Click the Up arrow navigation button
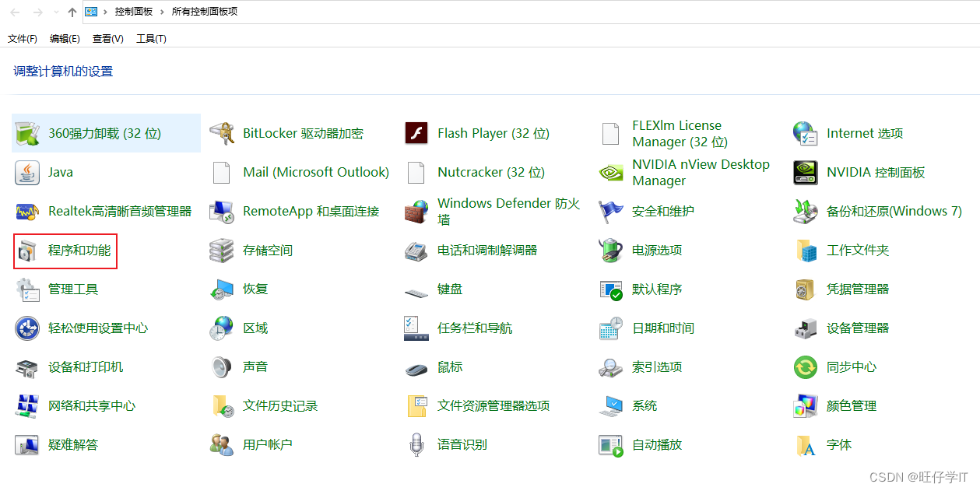 tap(72, 12)
